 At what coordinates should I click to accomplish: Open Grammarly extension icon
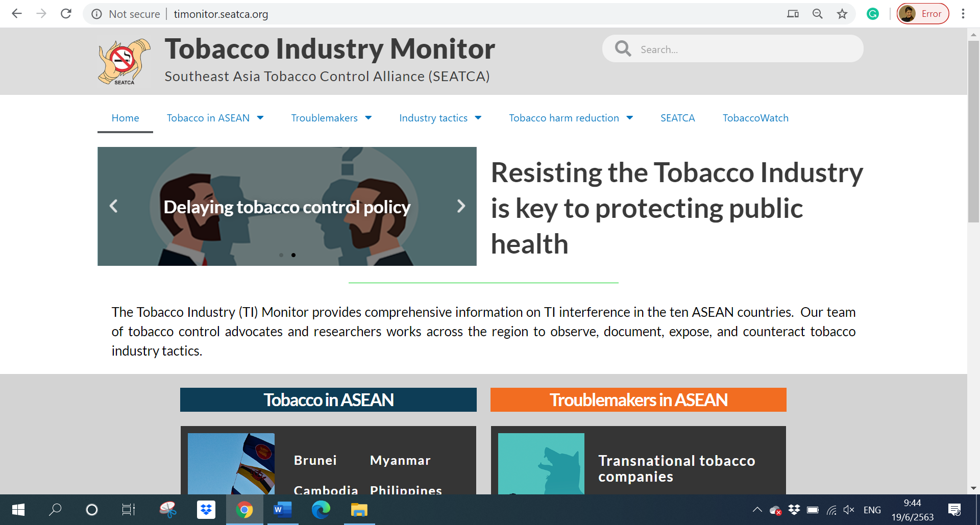coord(873,14)
